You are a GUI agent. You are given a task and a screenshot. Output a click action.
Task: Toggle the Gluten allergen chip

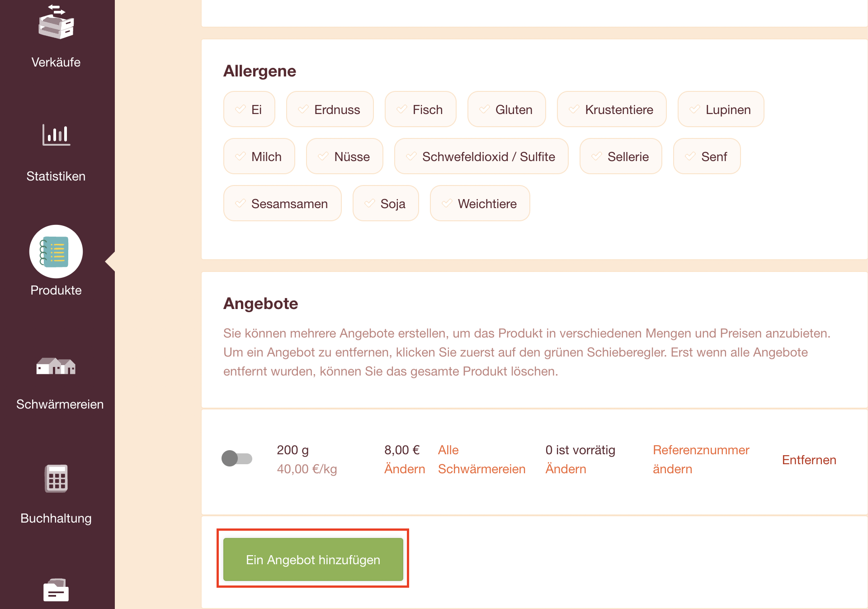(x=506, y=109)
